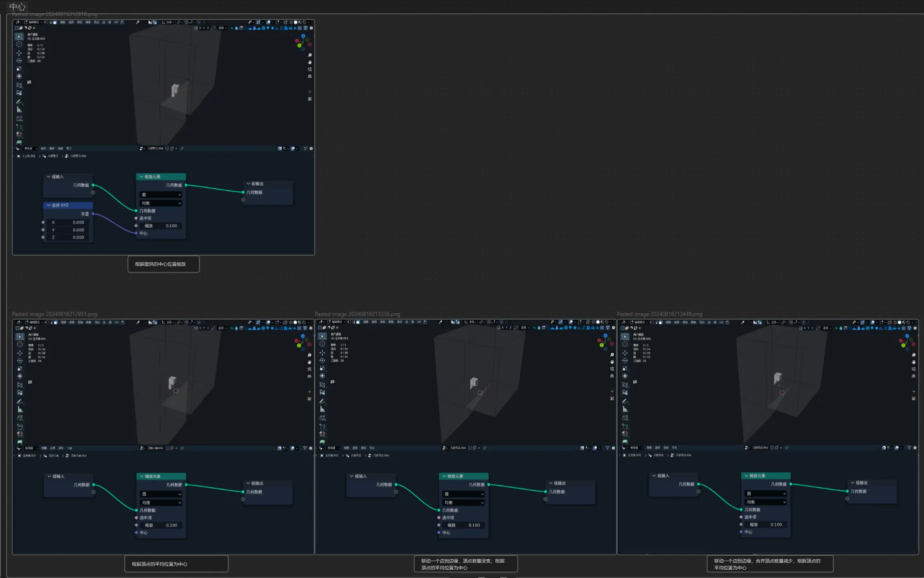Click the X value field in 合并 XYZ node
This screenshot has width=924, height=578.
[69, 223]
